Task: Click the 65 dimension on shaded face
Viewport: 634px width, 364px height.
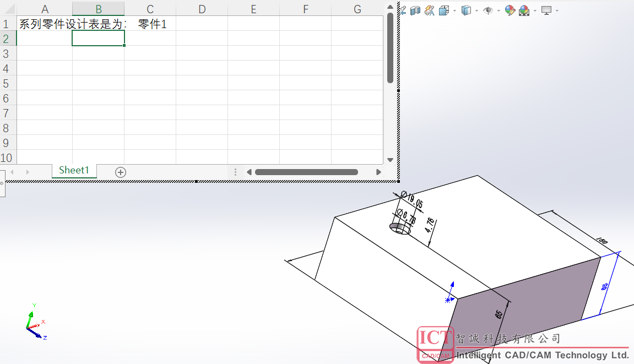Action: [498, 314]
